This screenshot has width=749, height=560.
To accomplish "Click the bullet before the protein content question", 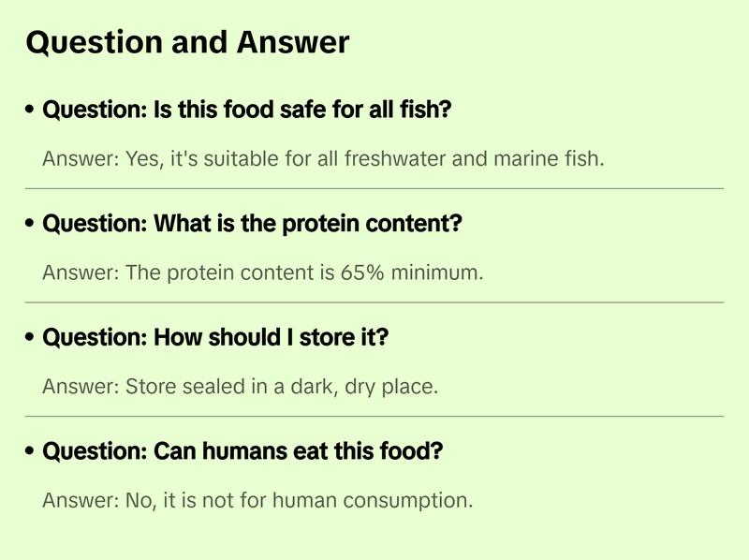I will (31, 225).
